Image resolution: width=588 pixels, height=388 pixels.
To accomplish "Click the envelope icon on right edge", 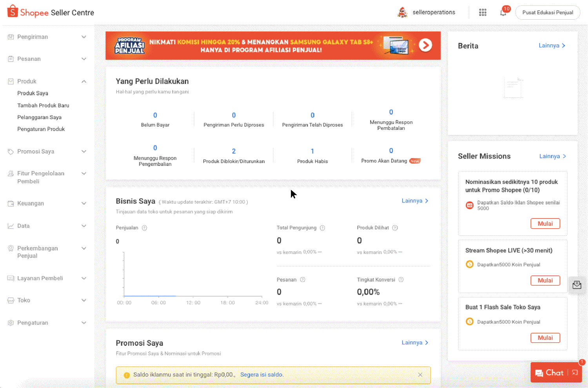I will click(x=577, y=285).
